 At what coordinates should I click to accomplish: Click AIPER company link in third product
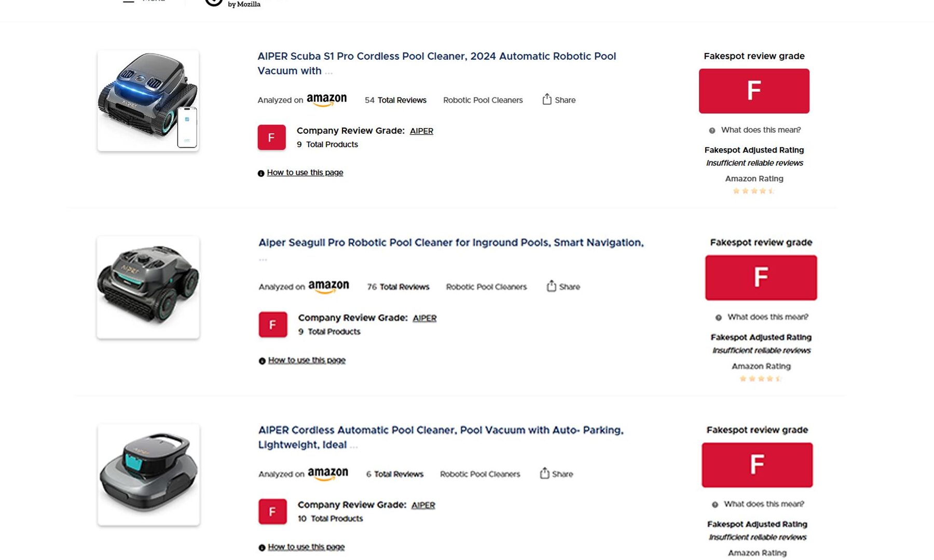tap(423, 505)
